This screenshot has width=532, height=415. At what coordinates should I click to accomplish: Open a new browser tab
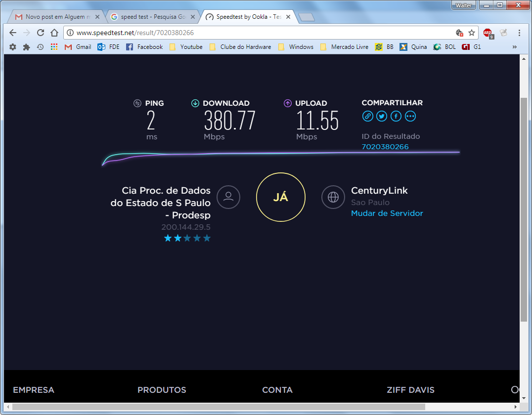click(307, 17)
